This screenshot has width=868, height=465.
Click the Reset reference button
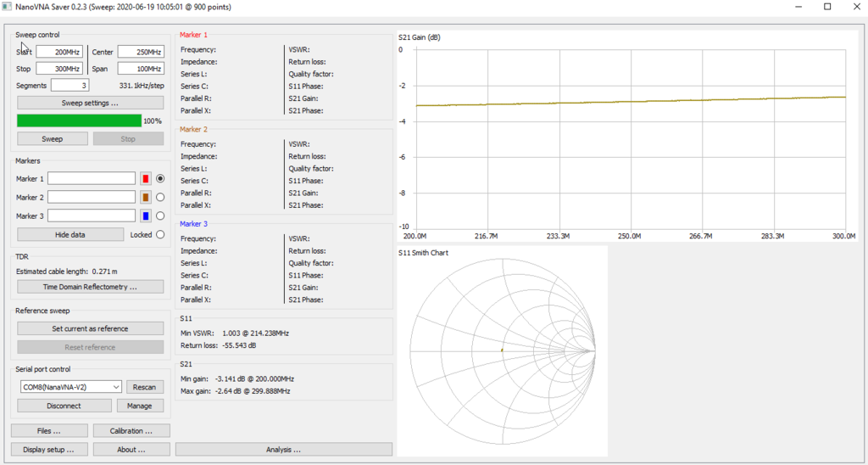point(90,348)
